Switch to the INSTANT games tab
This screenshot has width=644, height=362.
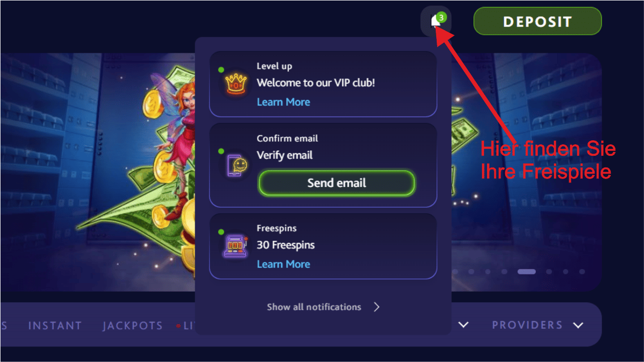(55, 326)
